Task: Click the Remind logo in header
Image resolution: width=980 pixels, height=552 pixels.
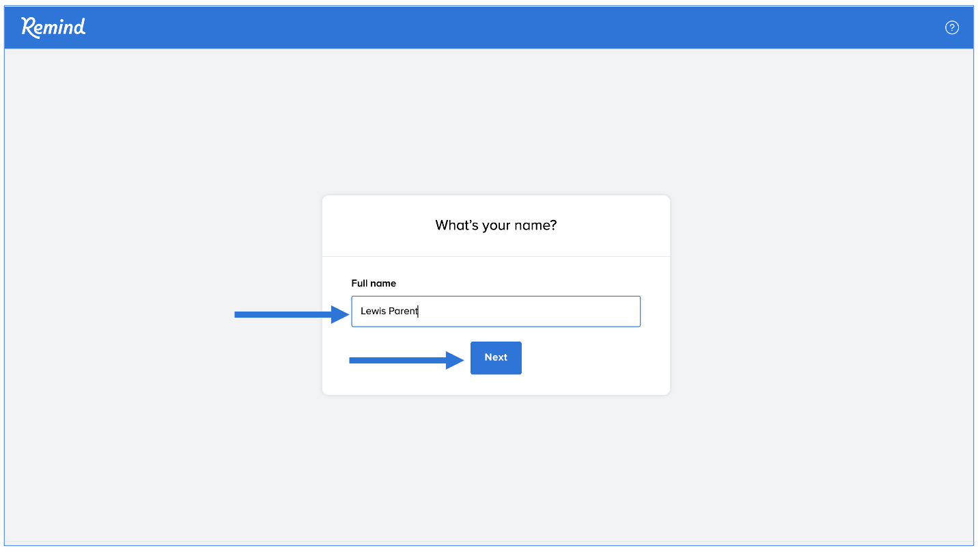Action: (x=53, y=27)
